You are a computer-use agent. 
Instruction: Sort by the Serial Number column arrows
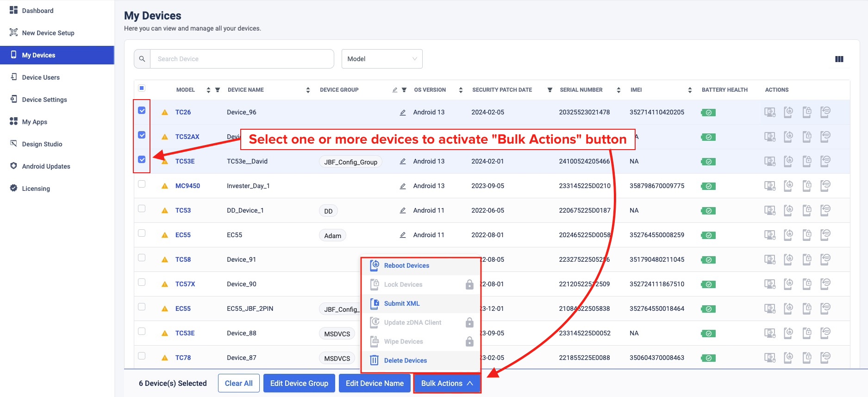618,90
